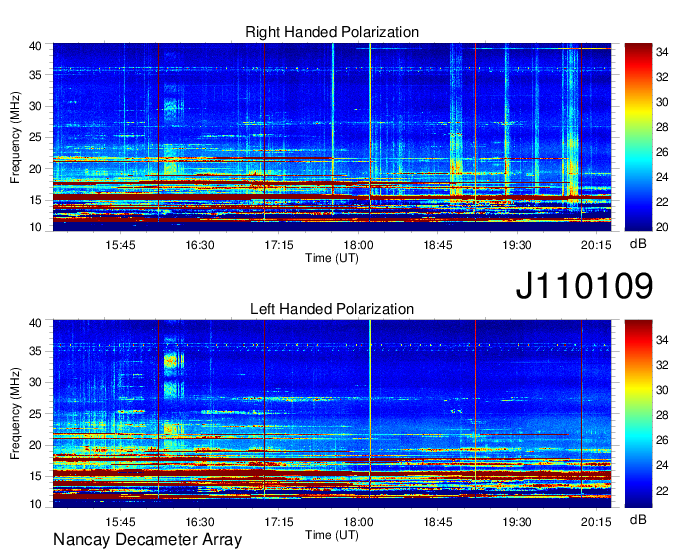Click 17:15 time tick under Left Handed plot
This screenshot has width=680, height=552.
coord(279,522)
